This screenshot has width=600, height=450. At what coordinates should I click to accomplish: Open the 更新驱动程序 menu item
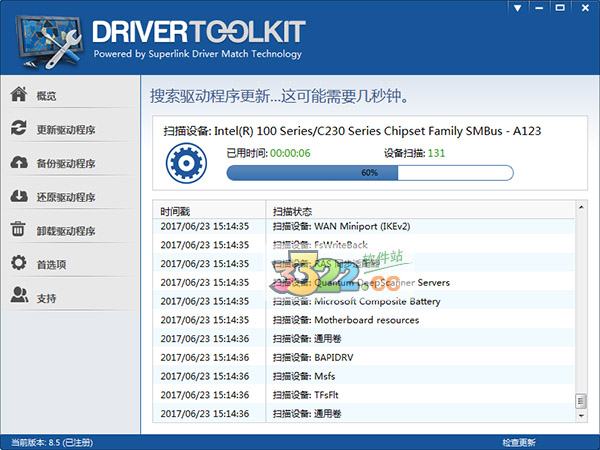pyautogui.click(x=65, y=130)
